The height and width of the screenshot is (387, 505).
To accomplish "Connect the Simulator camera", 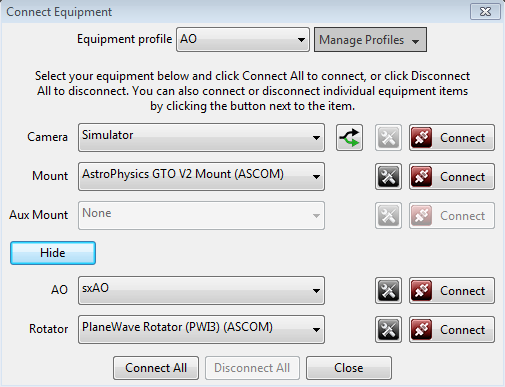I will click(452, 138).
